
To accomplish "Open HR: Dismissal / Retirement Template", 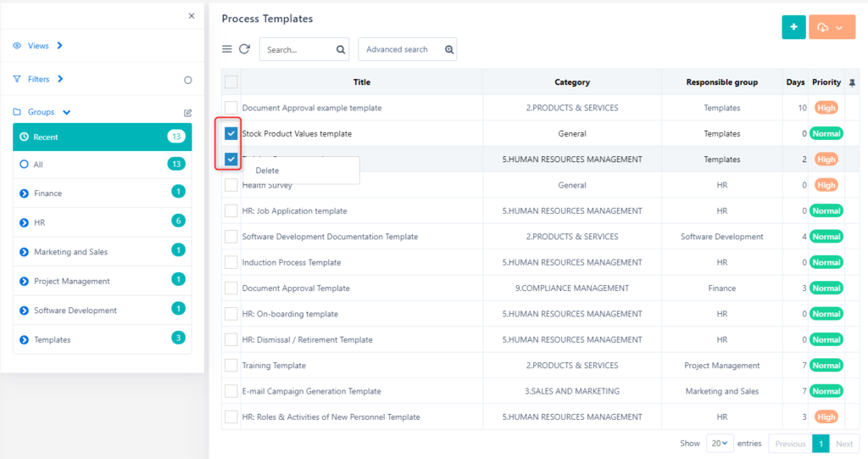I will coord(307,339).
